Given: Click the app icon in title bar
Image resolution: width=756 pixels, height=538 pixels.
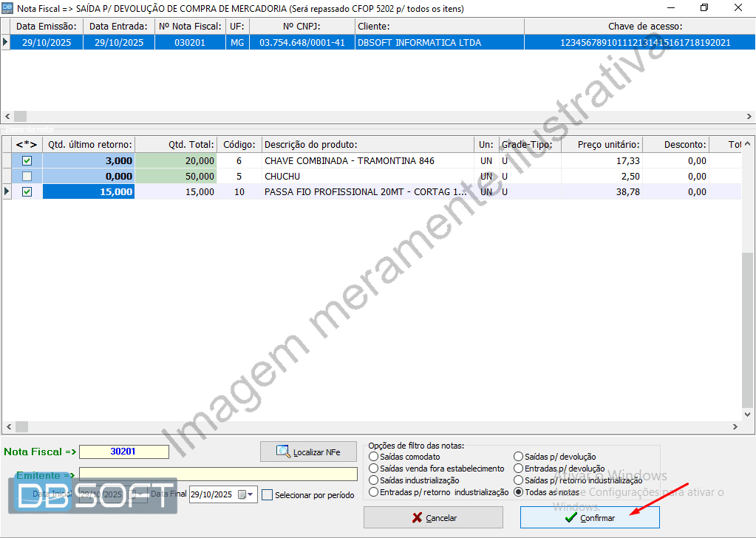Looking at the screenshot, I should click(x=8, y=7).
